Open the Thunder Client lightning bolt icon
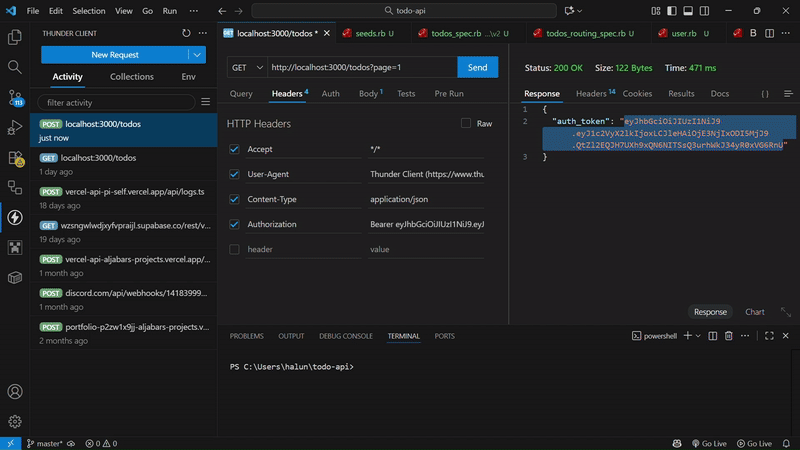This screenshot has height=450, width=800. (15, 217)
